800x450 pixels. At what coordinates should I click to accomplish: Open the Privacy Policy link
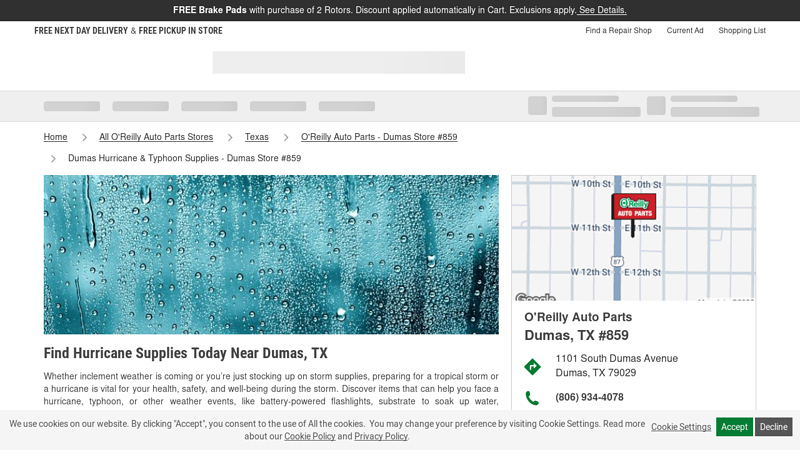tap(381, 436)
